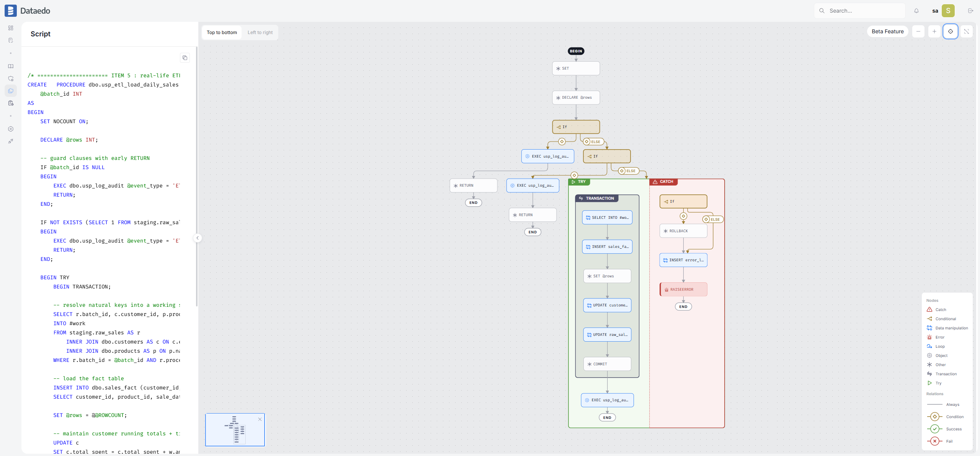Image resolution: width=980 pixels, height=456 pixels.
Task: Select the topmost If conditional node
Action: (x=576, y=127)
